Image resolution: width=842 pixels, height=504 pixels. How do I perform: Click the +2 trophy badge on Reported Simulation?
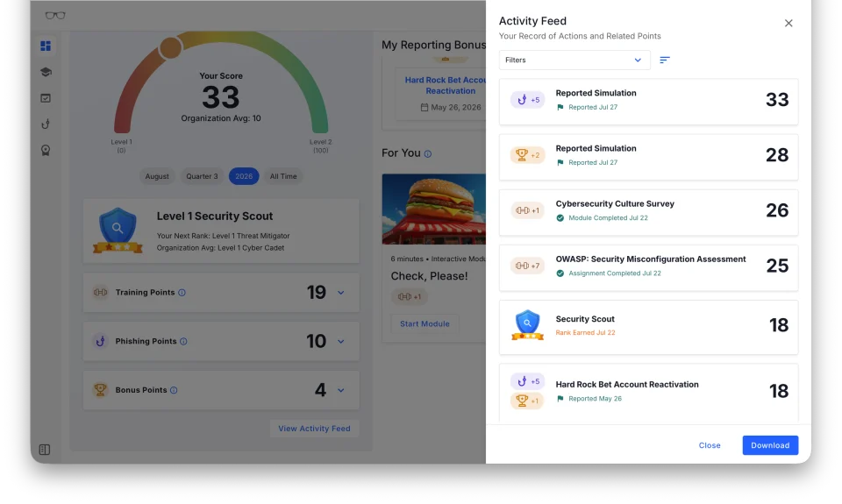click(527, 155)
